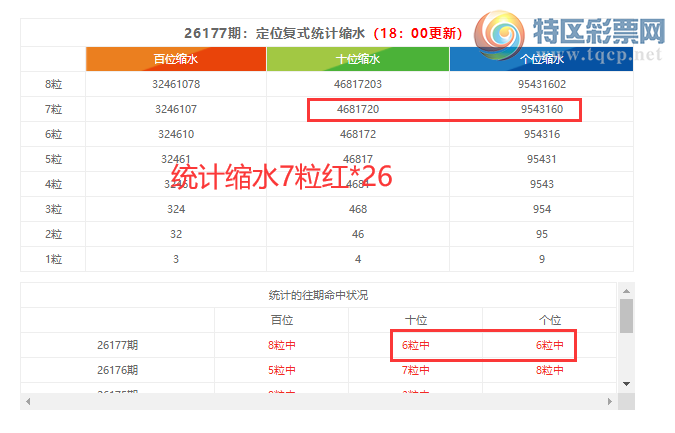Click the 特区彩票网 site title text
The width and height of the screenshot is (675, 433).
click(599, 31)
